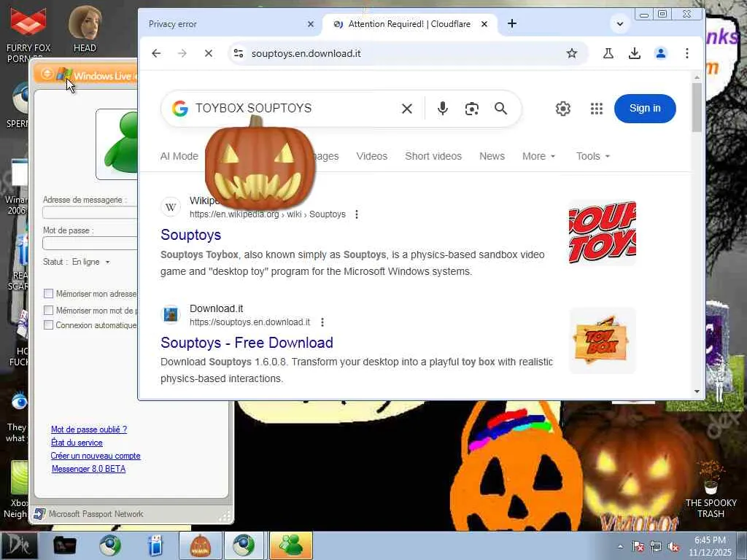747x560 pixels.
Task: Click the Messenger taskbar button
Action: pyautogui.click(x=291, y=545)
